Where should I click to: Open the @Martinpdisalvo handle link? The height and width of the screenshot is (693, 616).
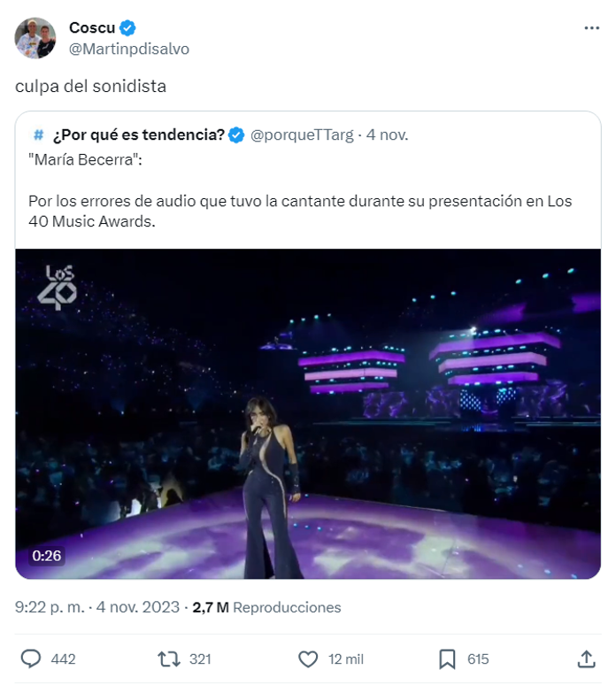coord(129,49)
